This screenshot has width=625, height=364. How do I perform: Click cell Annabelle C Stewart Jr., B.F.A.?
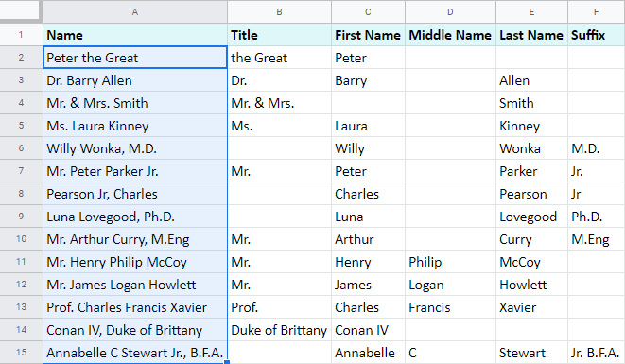[x=135, y=353]
